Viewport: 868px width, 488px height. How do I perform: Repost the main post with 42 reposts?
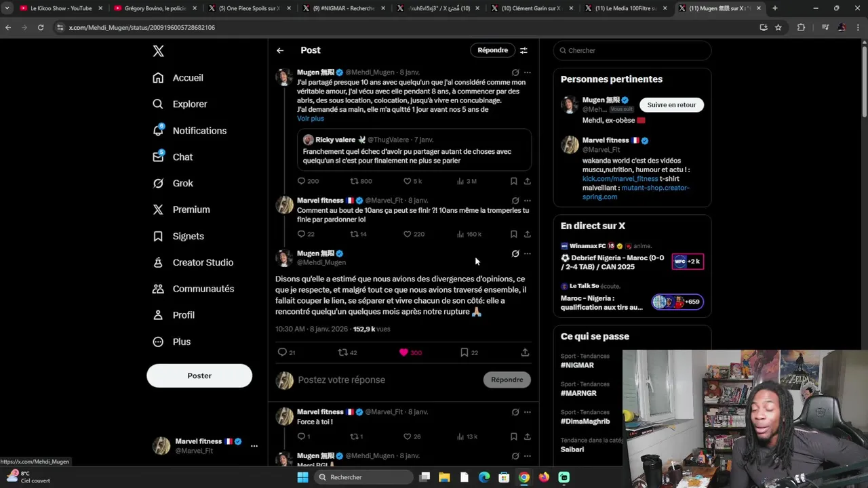tap(347, 352)
